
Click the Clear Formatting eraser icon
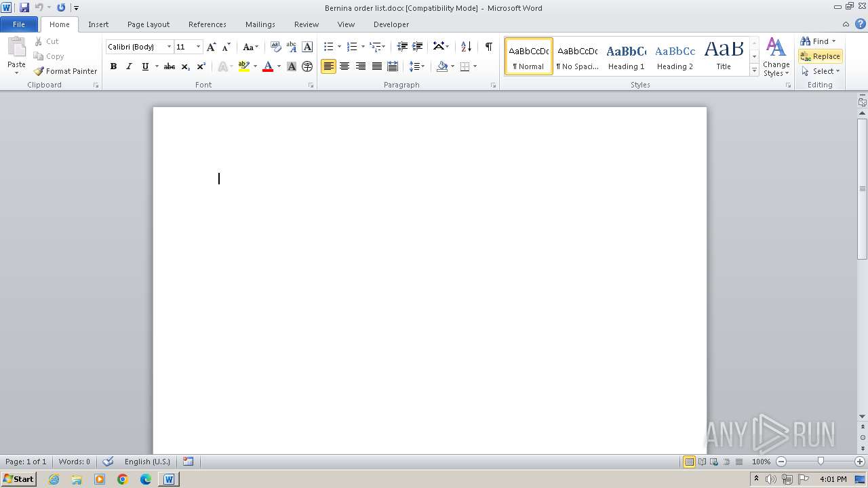[x=275, y=47]
